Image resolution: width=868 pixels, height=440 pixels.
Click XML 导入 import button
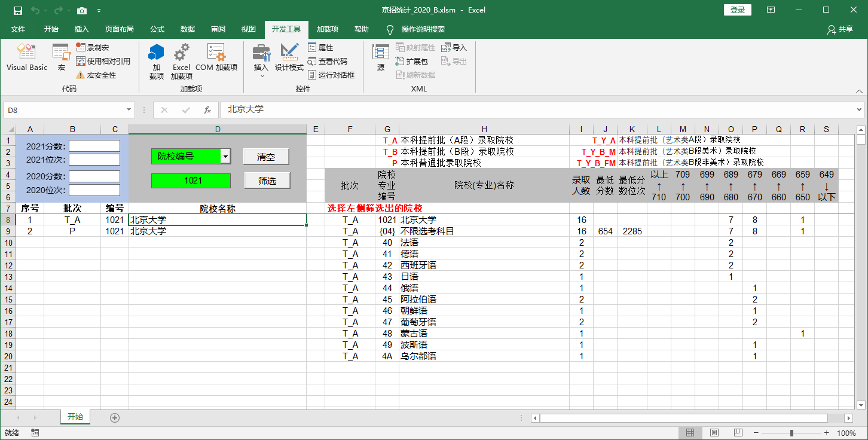[x=454, y=47]
